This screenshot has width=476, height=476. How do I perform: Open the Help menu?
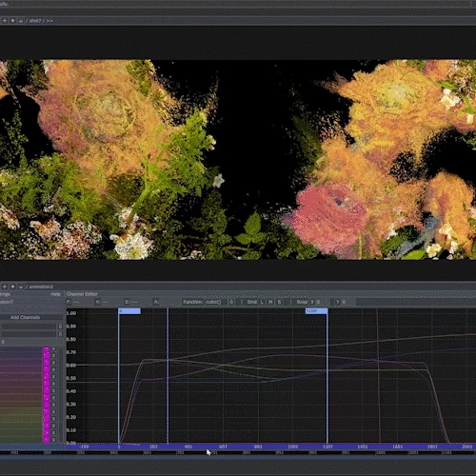pos(55,294)
